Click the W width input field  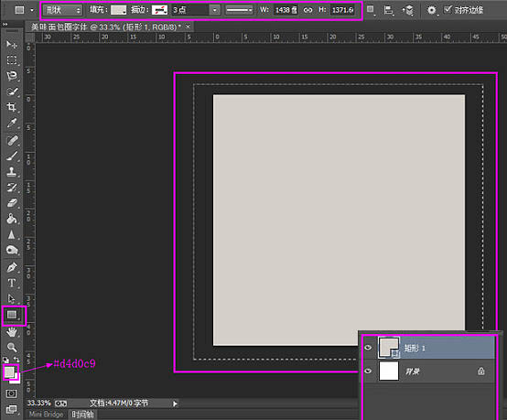pos(286,10)
